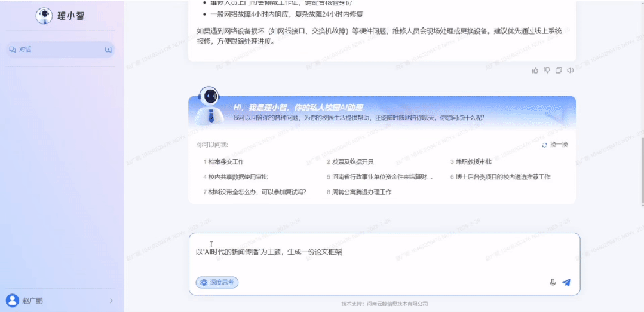Open the 对话 tab in the sidebar
The width and height of the screenshot is (644, 312).
pos(25,50)
